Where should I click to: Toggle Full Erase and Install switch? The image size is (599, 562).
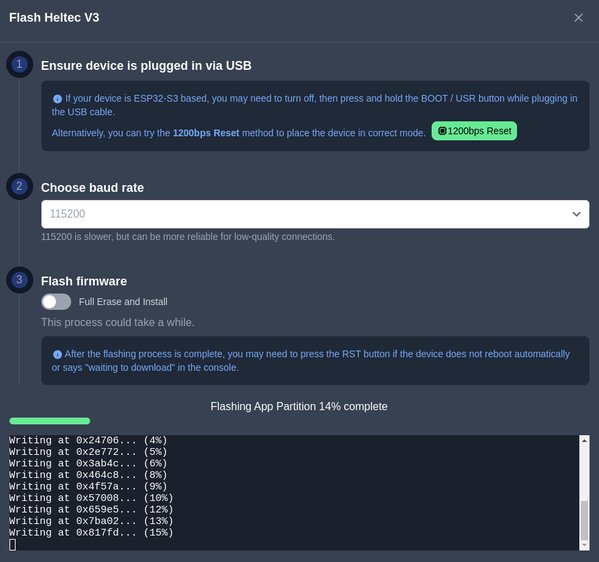point(56,302)
